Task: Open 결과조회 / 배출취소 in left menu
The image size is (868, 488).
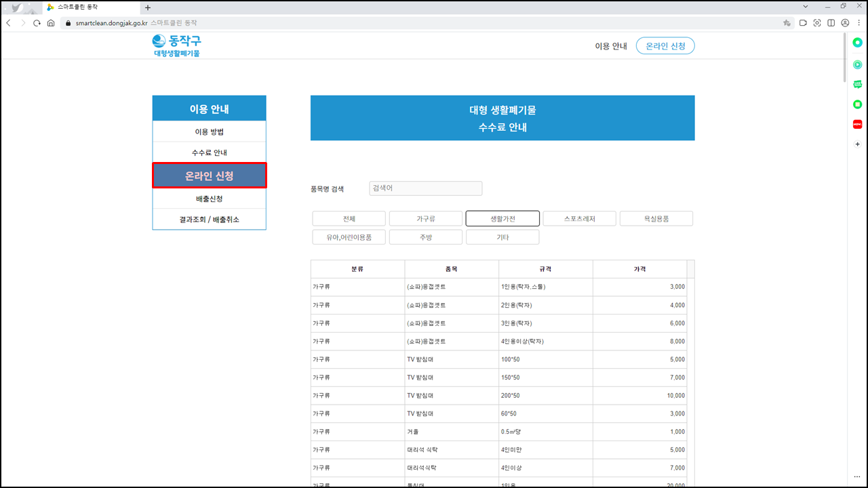Action: coord(210,220)
